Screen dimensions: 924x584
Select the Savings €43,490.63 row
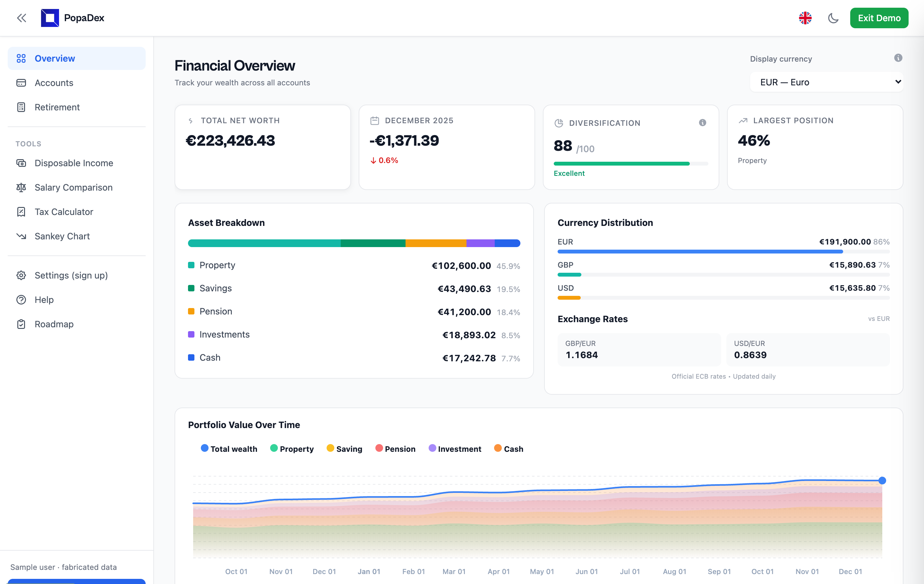(x=354, y=288)
